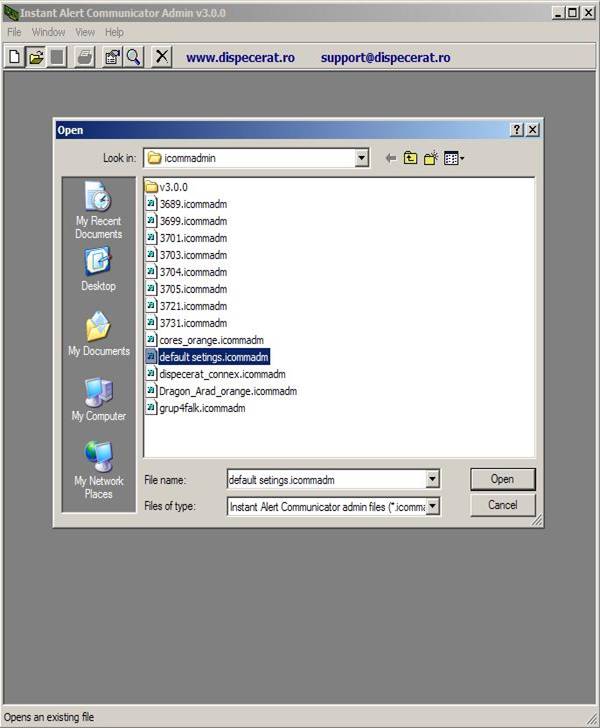Select My Computer in the places bar
The image size is (600, 728).
point(98,400)
